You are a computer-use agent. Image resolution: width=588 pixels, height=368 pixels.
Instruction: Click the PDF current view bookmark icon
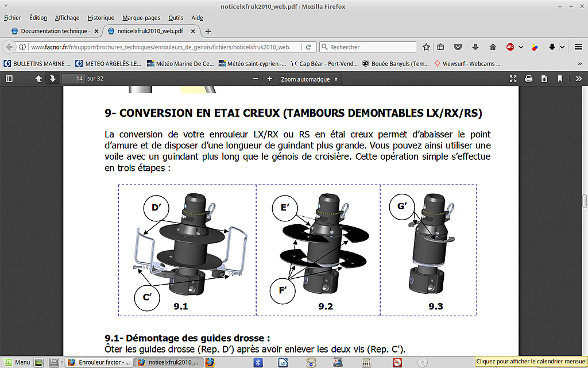[560, 79]
